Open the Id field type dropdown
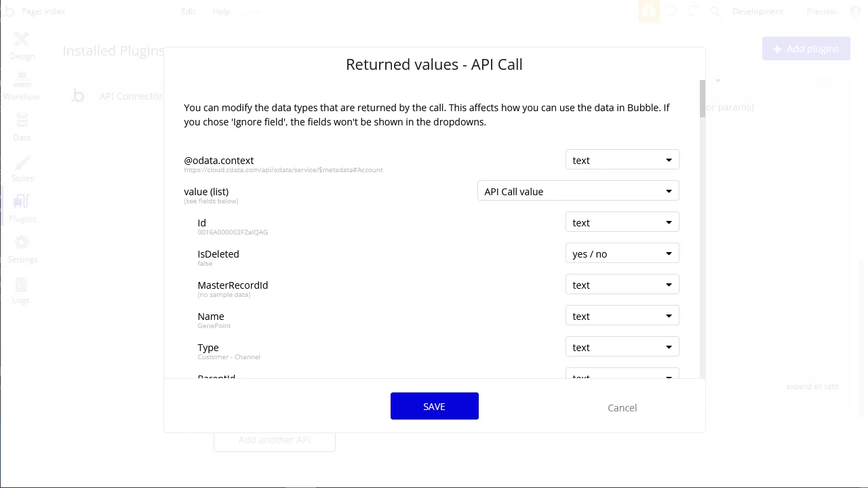Image resolution: width=868 pixels, height=488 pixels. coord(622,222)
